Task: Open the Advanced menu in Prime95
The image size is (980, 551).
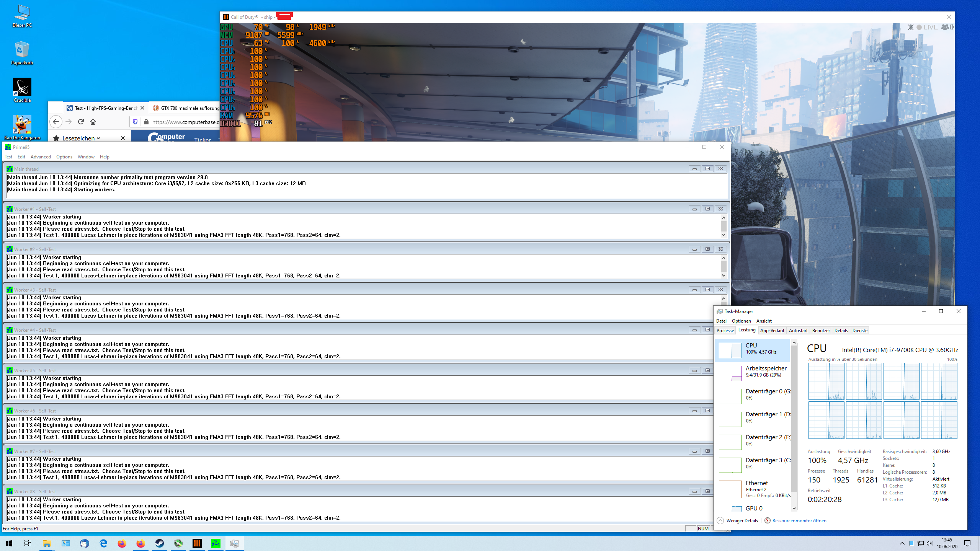Action: coord(41,157)
